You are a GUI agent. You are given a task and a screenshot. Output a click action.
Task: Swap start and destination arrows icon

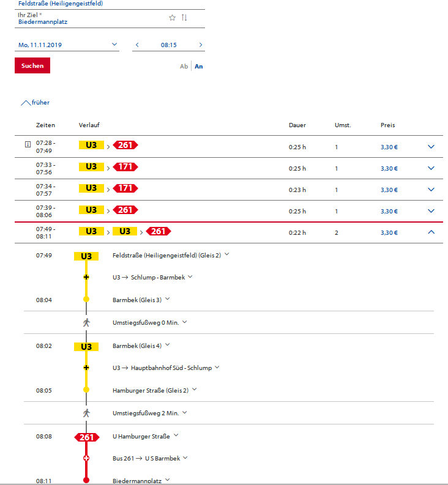click(x=184, y=18)
